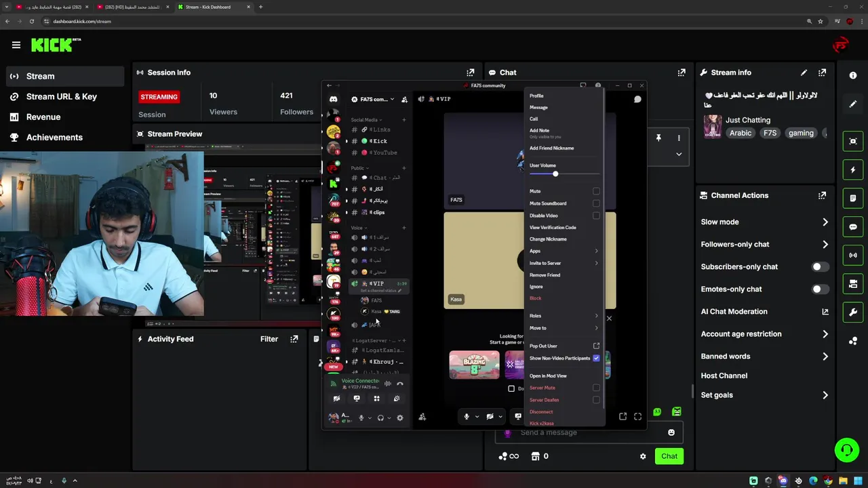Check the Mute checkbox in context menu
This screenshot has height=488, width=868.
pyautogui.click(x=596, y=191)
